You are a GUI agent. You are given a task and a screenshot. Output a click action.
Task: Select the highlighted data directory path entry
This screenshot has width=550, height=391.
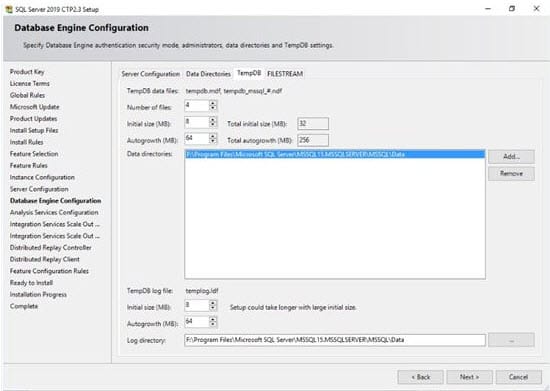point(335,154)
